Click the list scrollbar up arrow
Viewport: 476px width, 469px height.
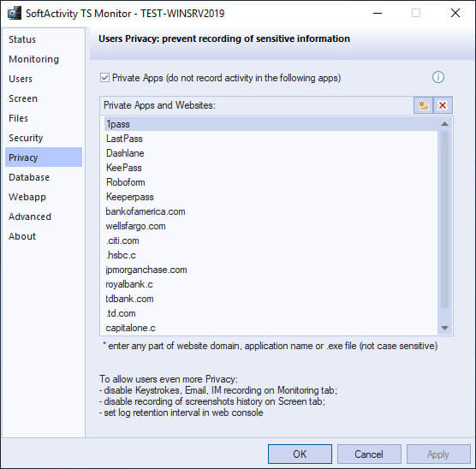click(444, 124)
